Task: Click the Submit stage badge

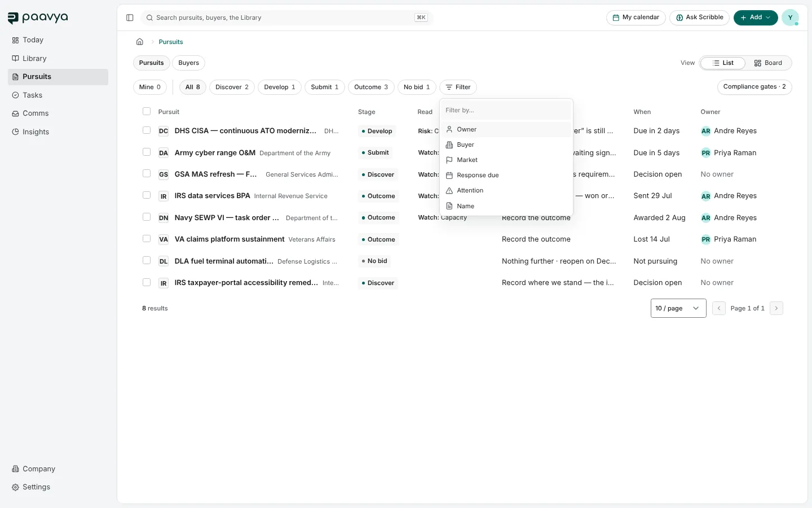Action: tap(375, 152)
